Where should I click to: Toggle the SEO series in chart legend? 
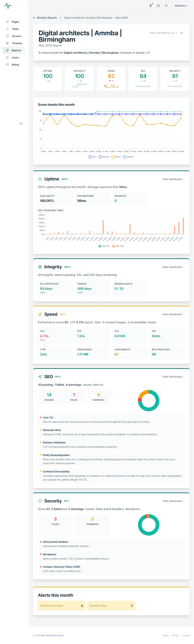coord(92,157)
